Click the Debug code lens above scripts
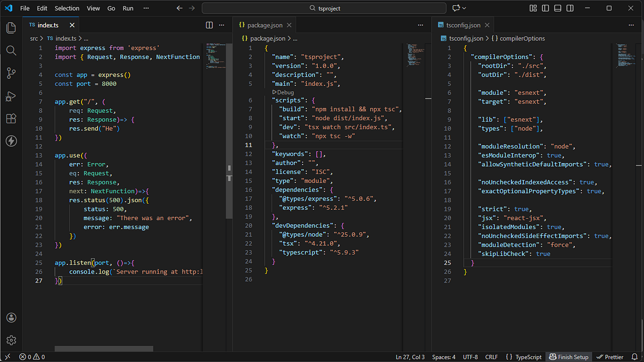 tap(283, 92)
